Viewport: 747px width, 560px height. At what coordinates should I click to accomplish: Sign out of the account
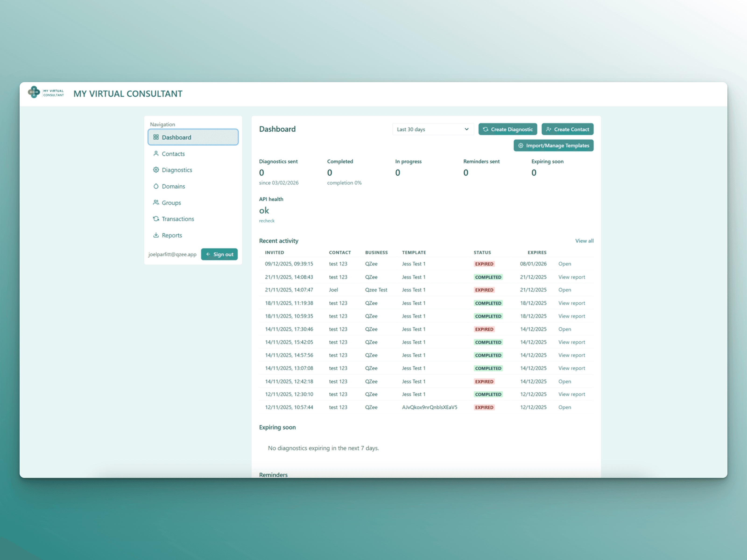tap(219, 255)
